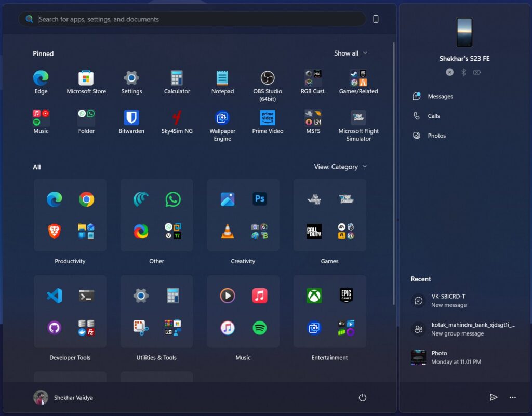Image resolution: width=532 pixels, height=416 pixels.
Task: Open Prime Video from pinned apps
Action: tap(267, 117)
